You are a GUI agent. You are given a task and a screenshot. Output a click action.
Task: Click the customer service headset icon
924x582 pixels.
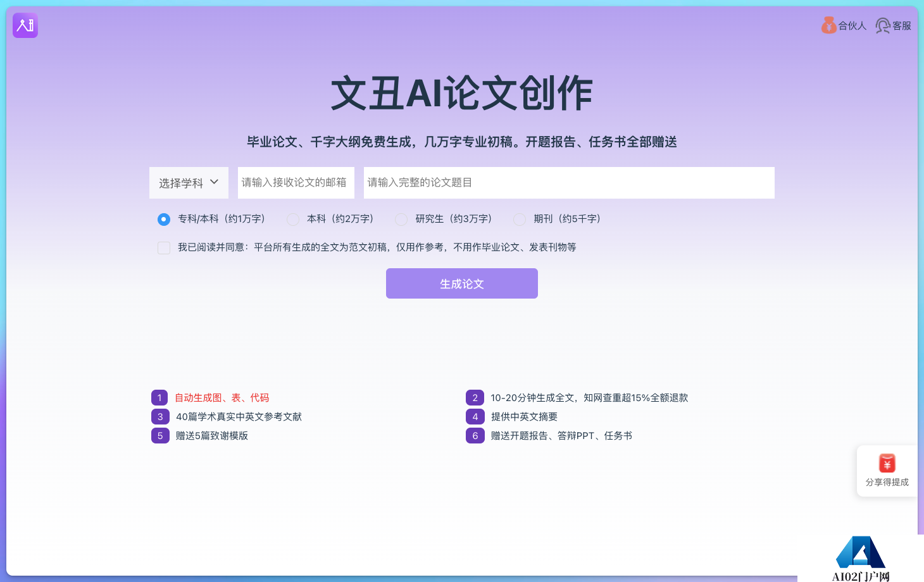[883, 25]
